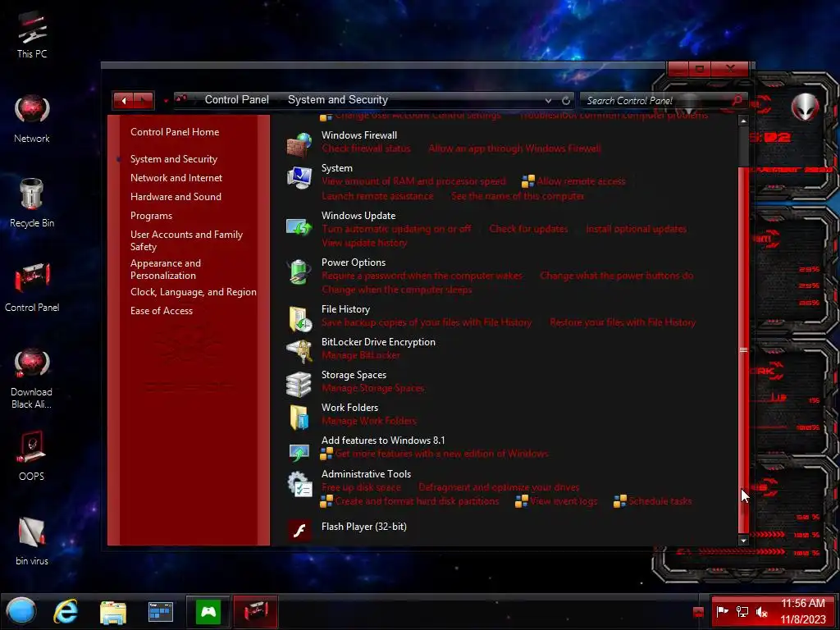Open Hardware and Sound category

click(x=176, y=197)
